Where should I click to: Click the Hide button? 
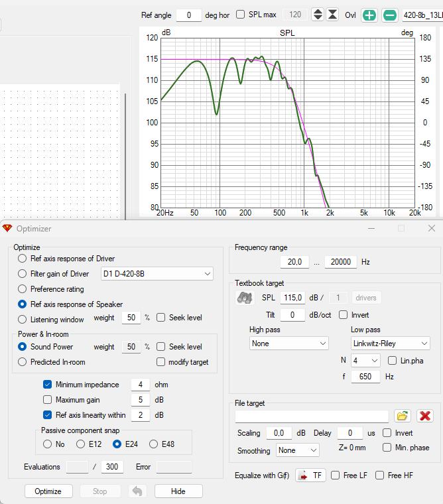[178, 491]
